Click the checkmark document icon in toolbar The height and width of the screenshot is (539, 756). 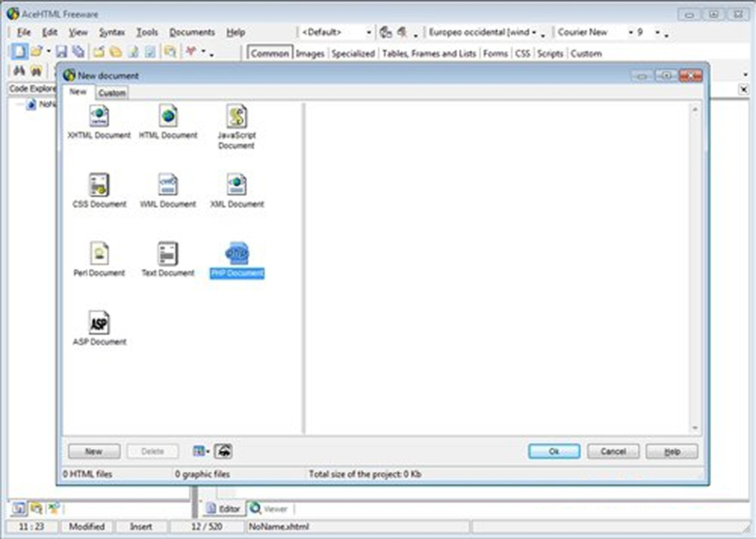tap(150, 51)
